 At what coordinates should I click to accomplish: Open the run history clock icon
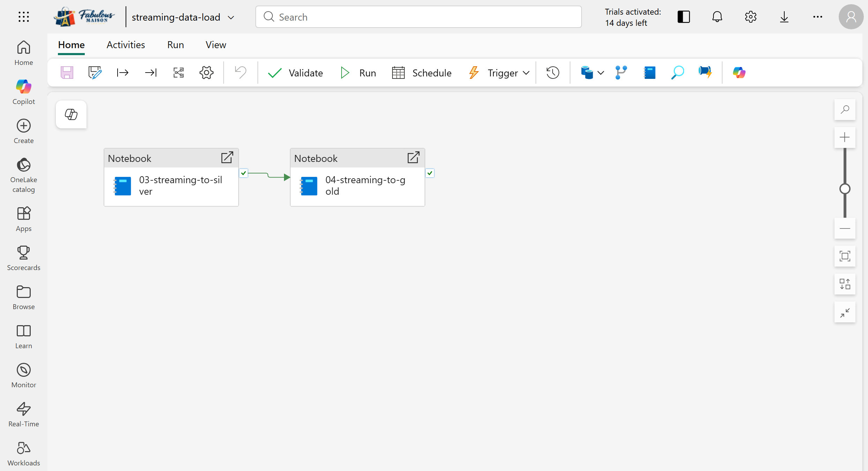point(553,73)
